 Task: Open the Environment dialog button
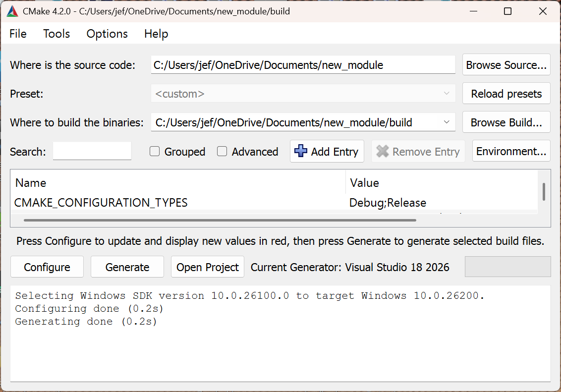pyautogui.click(x=511, y=151)
